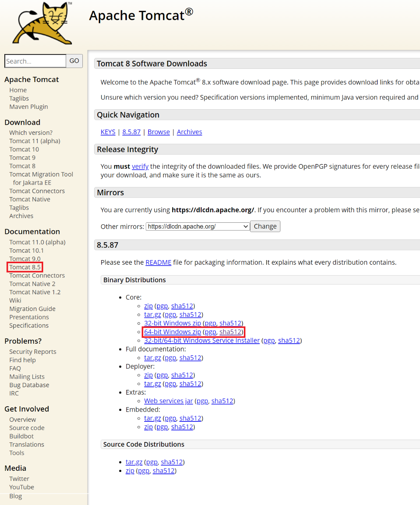
Task: Open the Home sidebar link
Action: 18,90
